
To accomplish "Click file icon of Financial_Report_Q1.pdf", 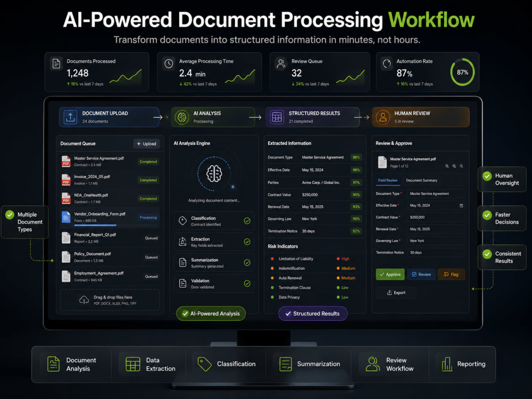I will click(x=66, y=238).
